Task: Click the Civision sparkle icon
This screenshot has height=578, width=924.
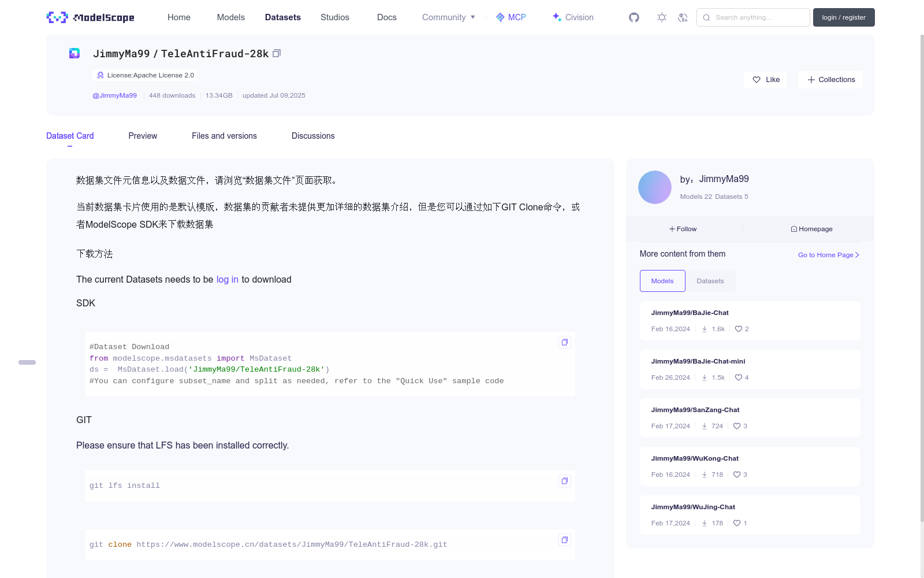Action: pyautogui.click(x=557, y=17)
